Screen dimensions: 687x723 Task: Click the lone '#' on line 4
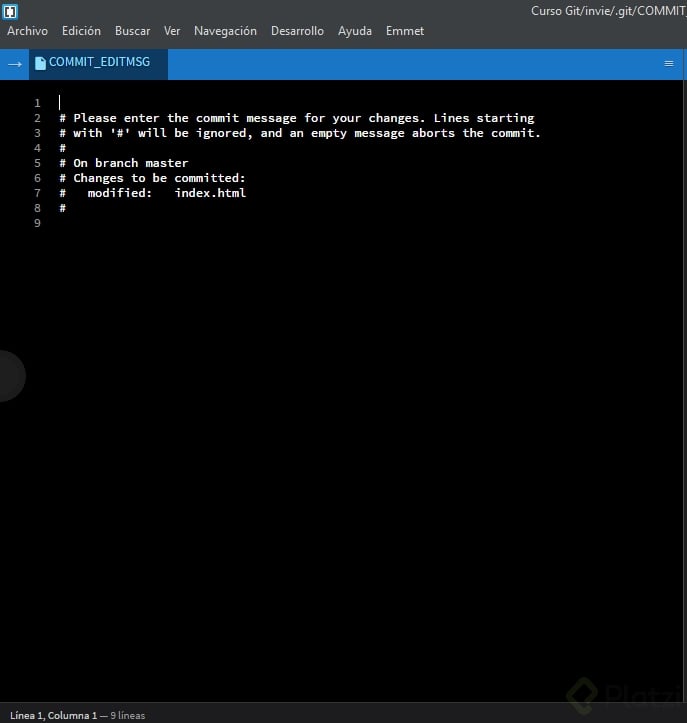coord(63,148)
